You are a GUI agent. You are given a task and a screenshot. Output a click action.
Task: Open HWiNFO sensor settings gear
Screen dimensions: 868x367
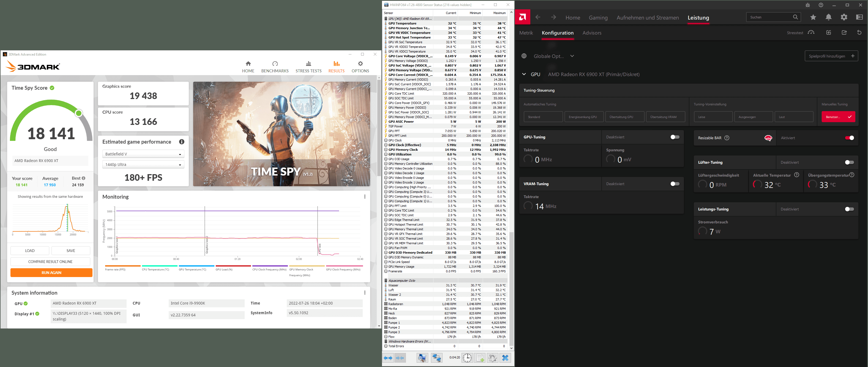pos(492,358)
